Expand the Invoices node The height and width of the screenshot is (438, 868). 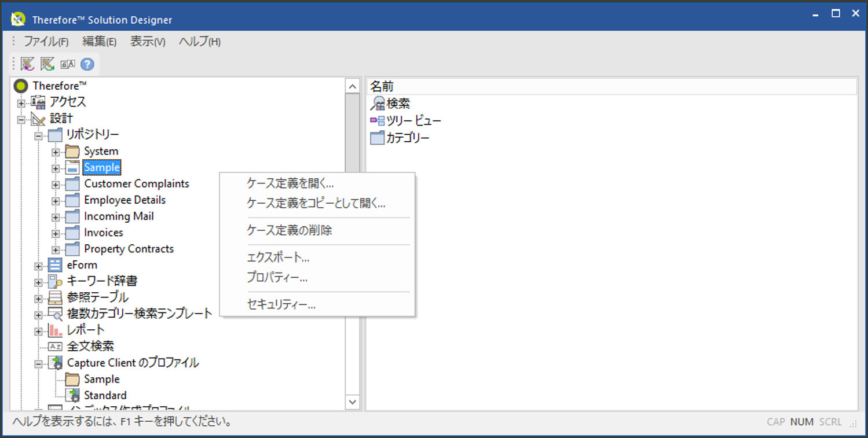coord(56,233)
